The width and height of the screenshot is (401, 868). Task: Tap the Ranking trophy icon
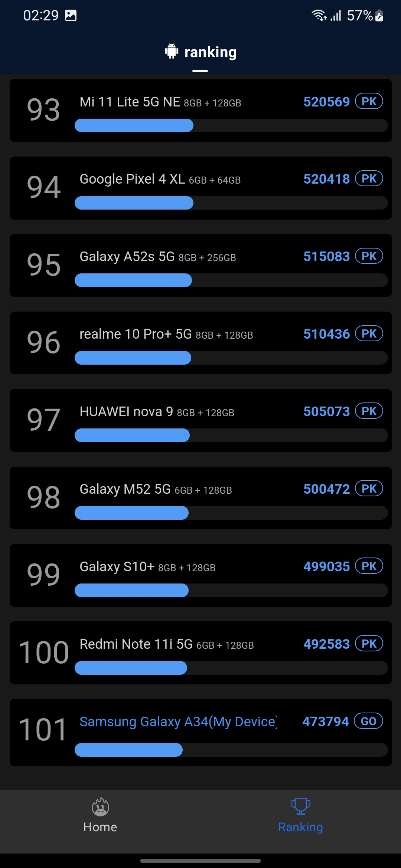pyautogui.click(x=300, y=806)
